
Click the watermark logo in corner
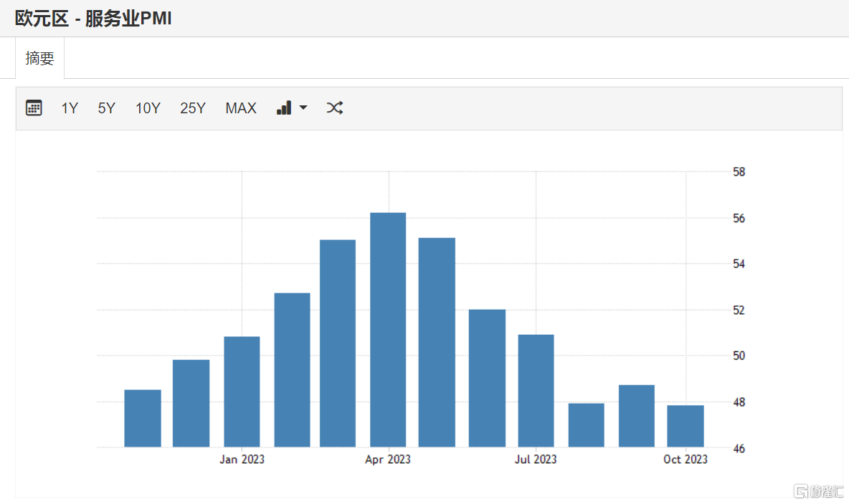pos(817,492)
